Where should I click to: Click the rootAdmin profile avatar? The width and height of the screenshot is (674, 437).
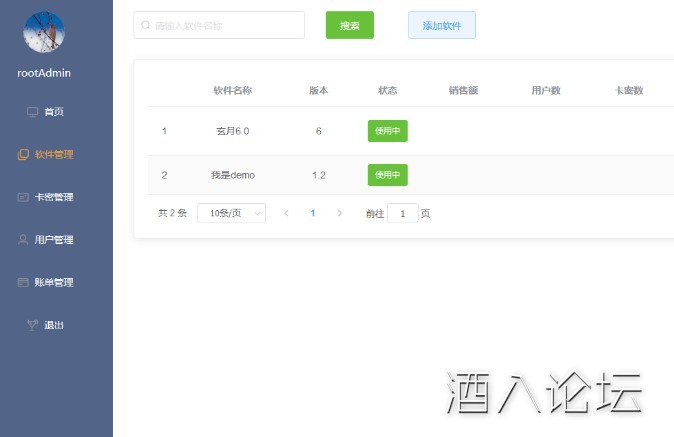point(44,33)
